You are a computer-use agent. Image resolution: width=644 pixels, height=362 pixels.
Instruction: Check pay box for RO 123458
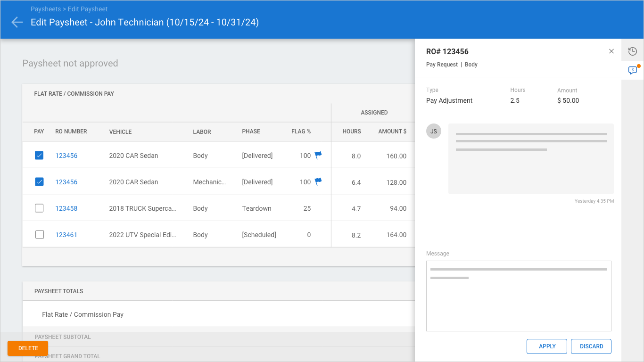39,208
